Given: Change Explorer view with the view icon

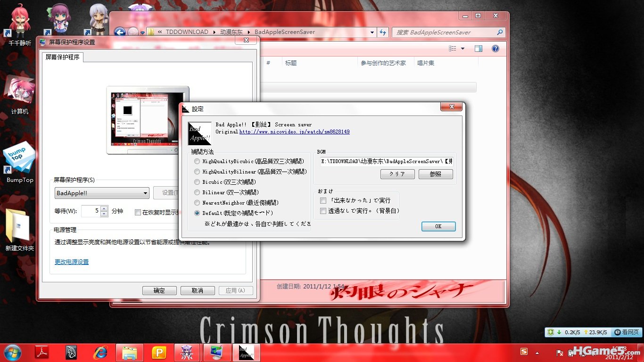Looking at the screenshot, I should click(453, 49).
